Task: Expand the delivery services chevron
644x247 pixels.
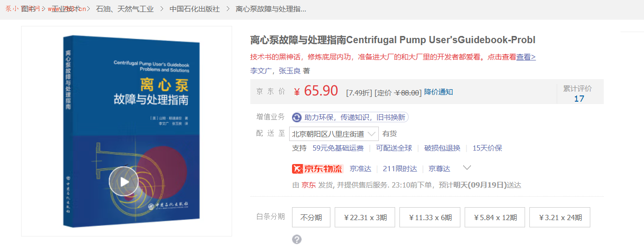Action: pos(467,168)
